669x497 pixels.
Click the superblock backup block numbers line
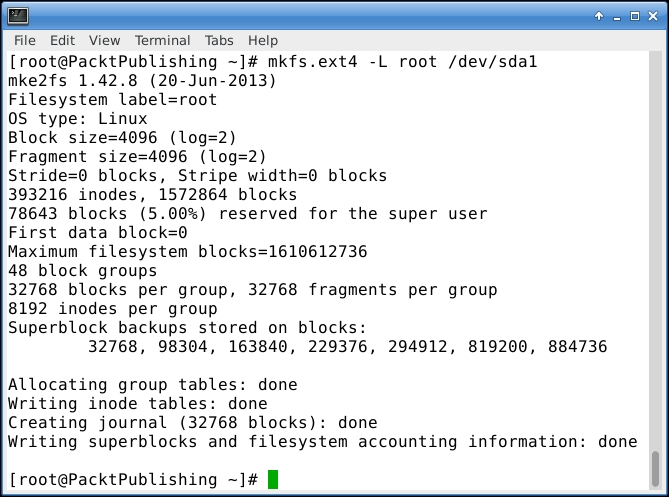[347, 347]
